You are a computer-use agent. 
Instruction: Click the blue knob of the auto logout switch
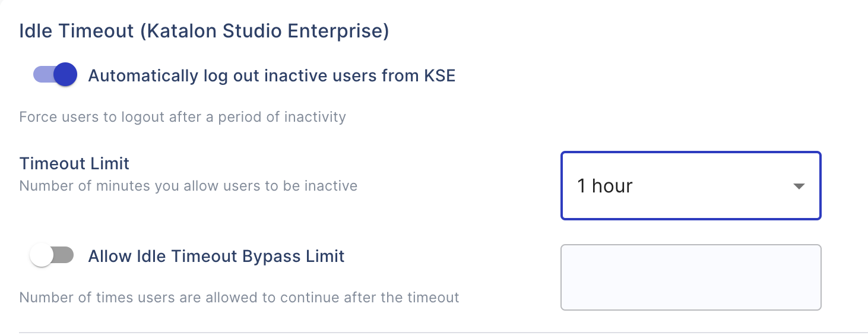click(65, 75)
